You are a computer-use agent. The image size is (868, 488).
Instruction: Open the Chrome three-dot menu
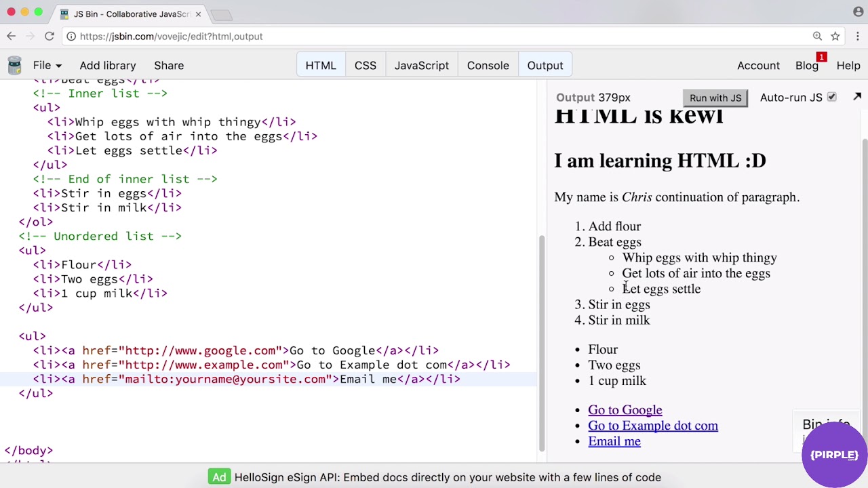(857, 36)
